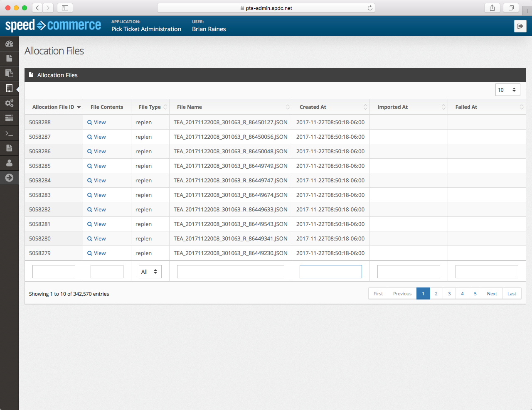The image size is (532, 410).
Task: Click the circled arrow icon in sidebar
Action: pyautogui.click(x=9, y=178)
